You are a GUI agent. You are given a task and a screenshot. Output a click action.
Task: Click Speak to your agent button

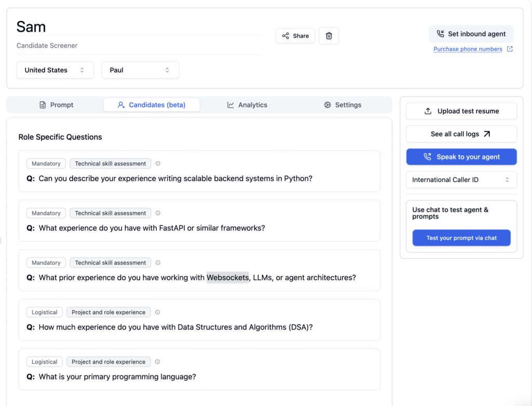click(461, 157)
